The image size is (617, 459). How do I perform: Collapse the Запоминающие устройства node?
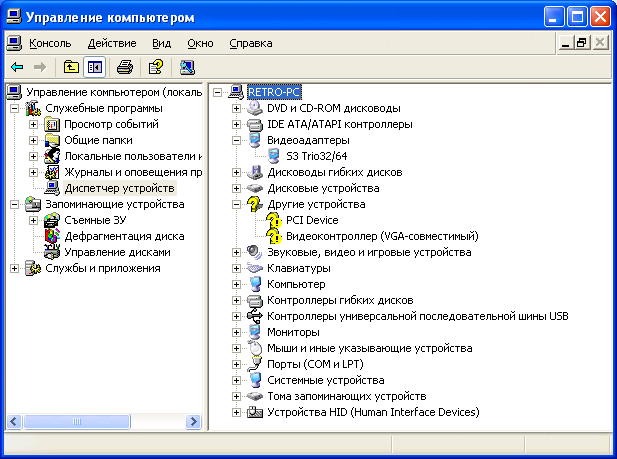click(x=15, y=204)
